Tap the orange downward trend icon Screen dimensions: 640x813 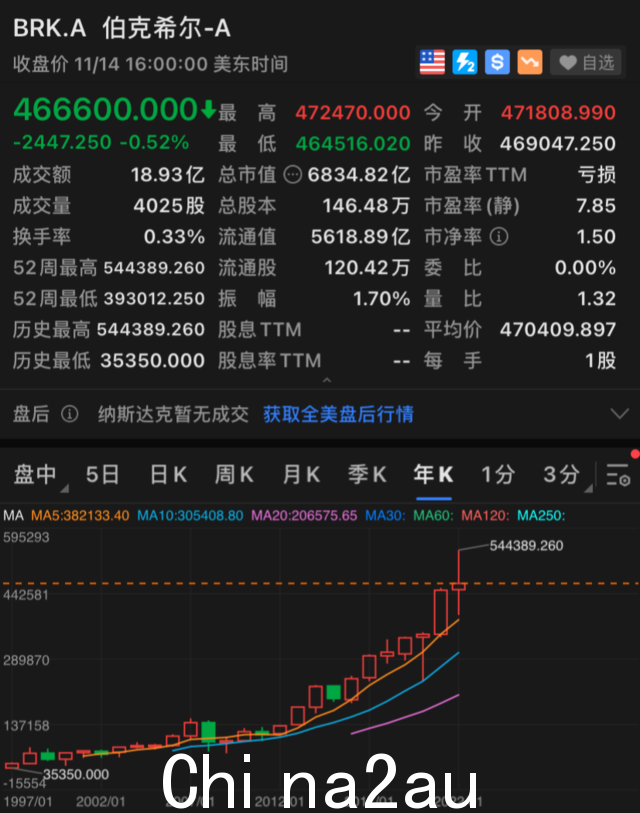(x=530, y=62)
